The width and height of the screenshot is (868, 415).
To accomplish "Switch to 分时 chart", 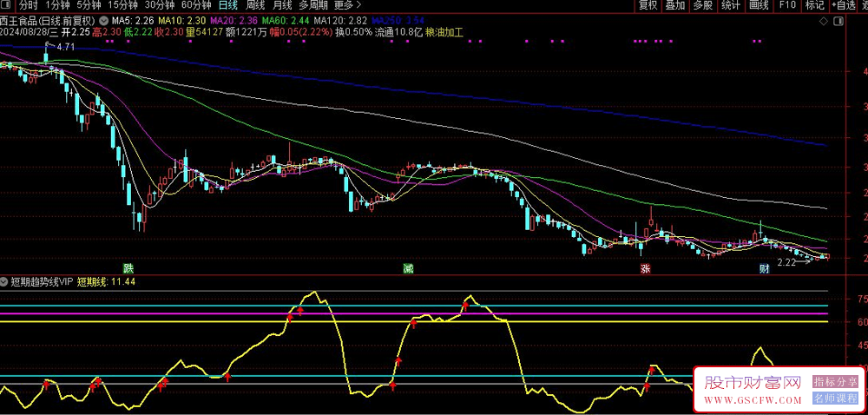I will pos(28,5).
